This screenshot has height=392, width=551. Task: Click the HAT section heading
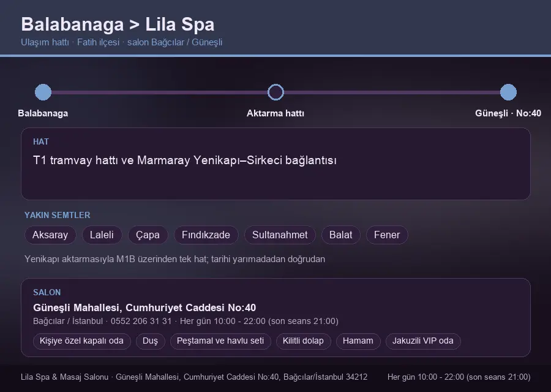coord(41,141)
